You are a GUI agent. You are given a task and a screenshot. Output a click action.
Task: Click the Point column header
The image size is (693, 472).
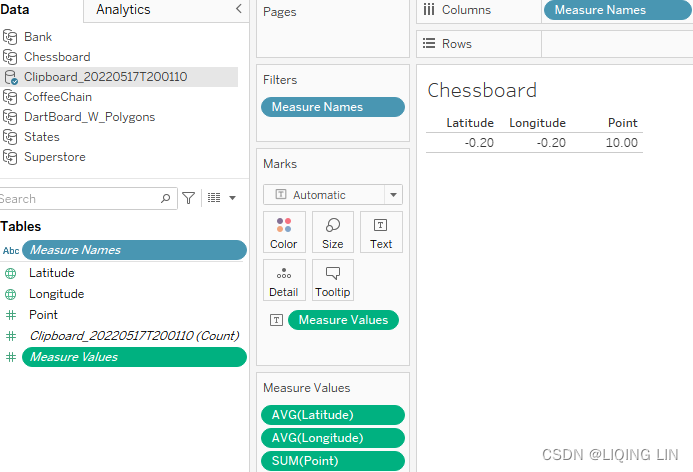[623, 123]
